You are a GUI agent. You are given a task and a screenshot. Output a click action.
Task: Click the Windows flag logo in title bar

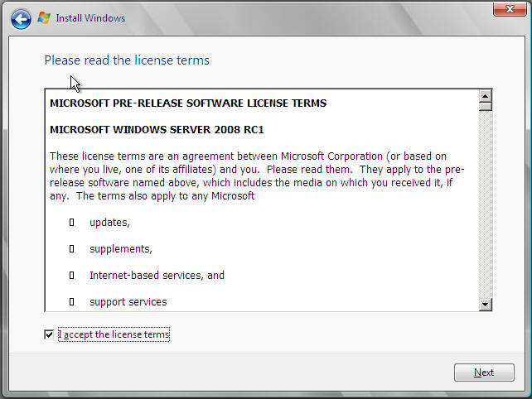[x=44, y=17]
